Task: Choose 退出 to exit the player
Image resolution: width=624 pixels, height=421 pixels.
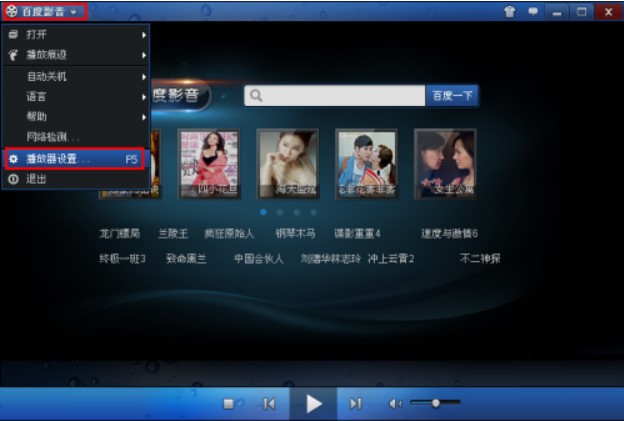Action: coord(76,179)
